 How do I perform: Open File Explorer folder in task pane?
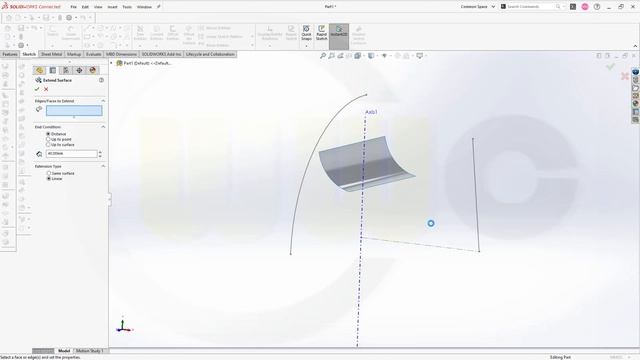[636, 88]
